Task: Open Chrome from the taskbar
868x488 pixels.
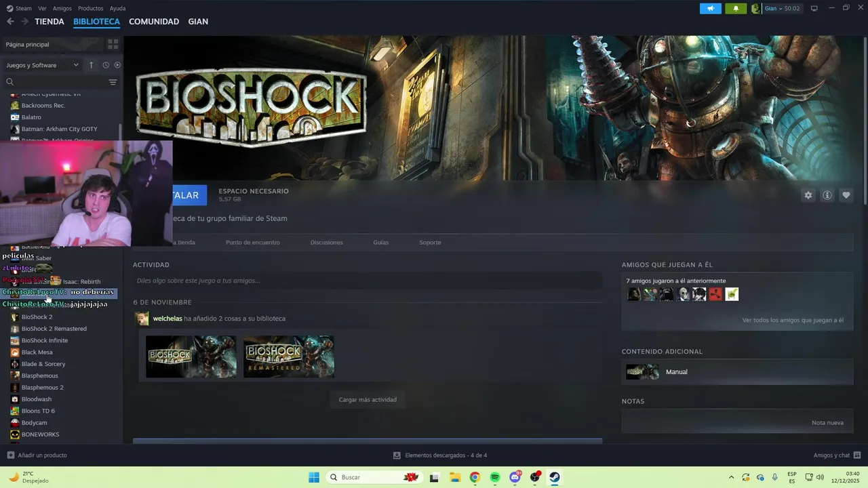Action: tap(475, 477)
